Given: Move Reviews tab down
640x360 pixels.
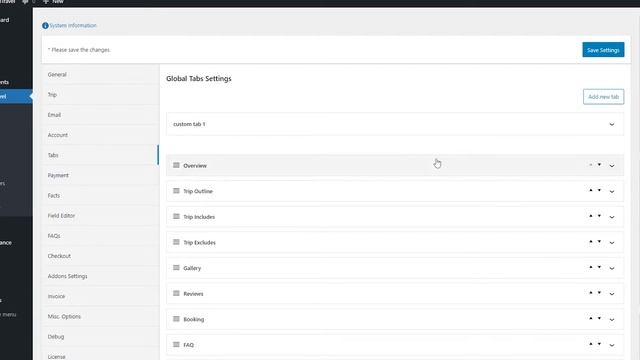Looking at the screenshot, I should pyautogui.click(x=599, y=293).
